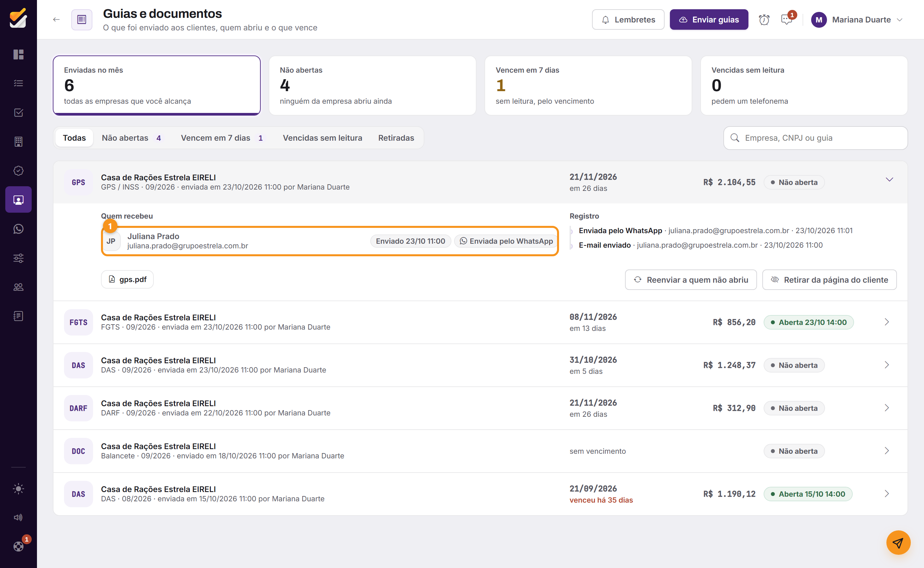Viewport: 924px width, 568px height.
Task: Select the Vencidas sem leitura summary card
Action: pyautogui.click(x=804, y=85)
